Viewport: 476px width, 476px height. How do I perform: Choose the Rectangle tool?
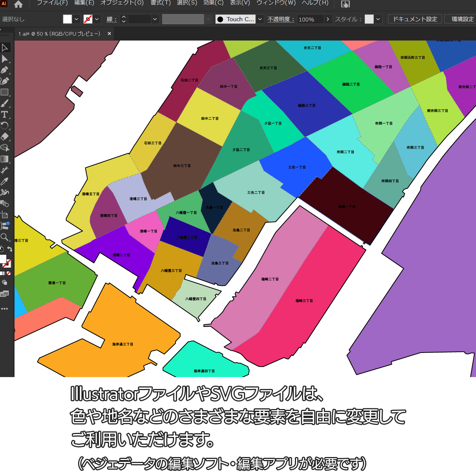(x=5, y=92)
